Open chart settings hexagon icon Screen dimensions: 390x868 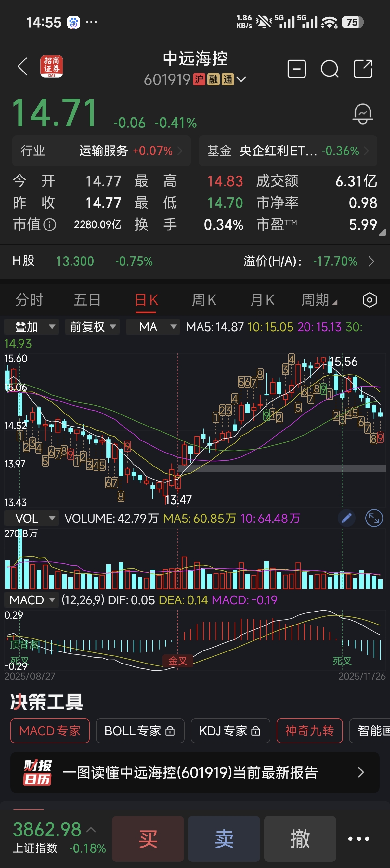pyautogui.click(x=370, y=300)
